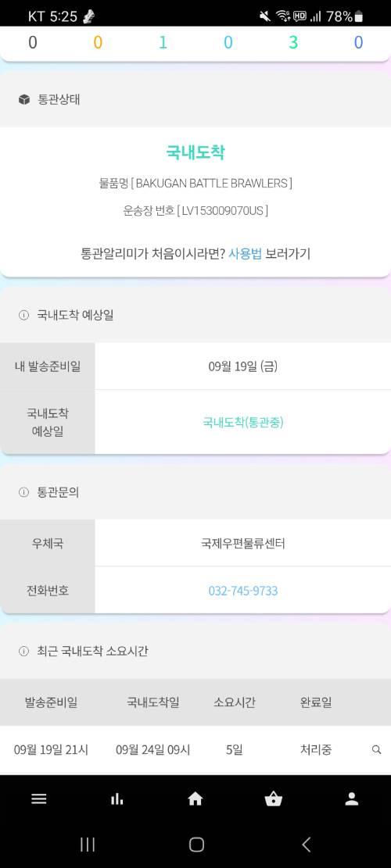Tap Android back navigation button
The height and width of the screenshot is (868, 391).
307,845
